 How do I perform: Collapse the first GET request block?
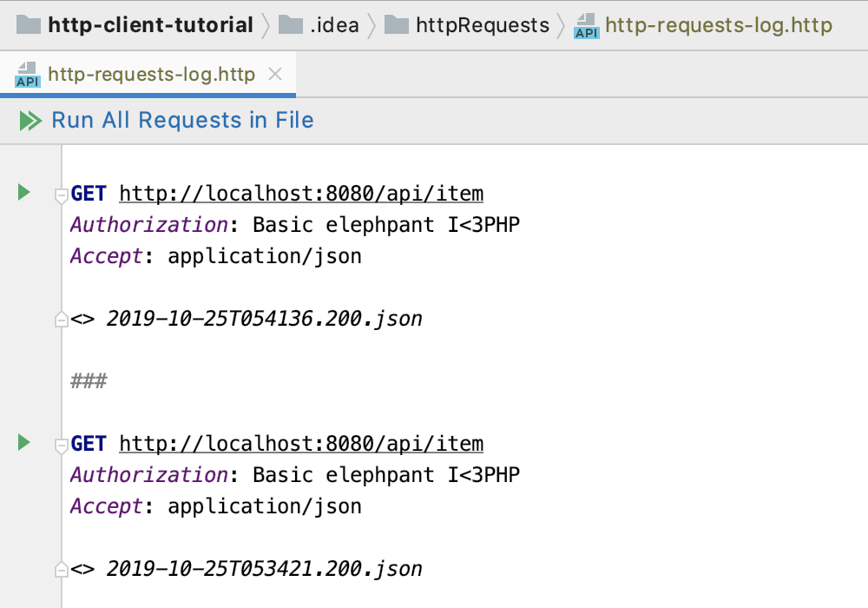coord(61,195)
